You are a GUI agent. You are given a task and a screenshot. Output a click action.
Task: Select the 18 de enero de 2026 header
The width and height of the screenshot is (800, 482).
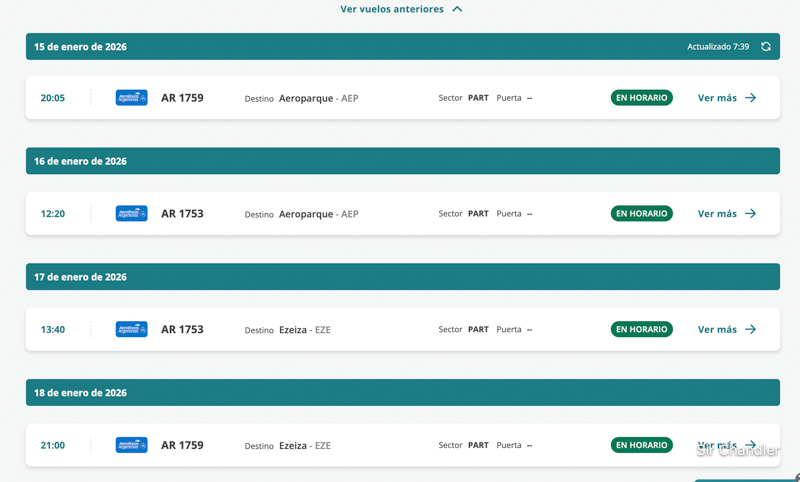point(80,393)
